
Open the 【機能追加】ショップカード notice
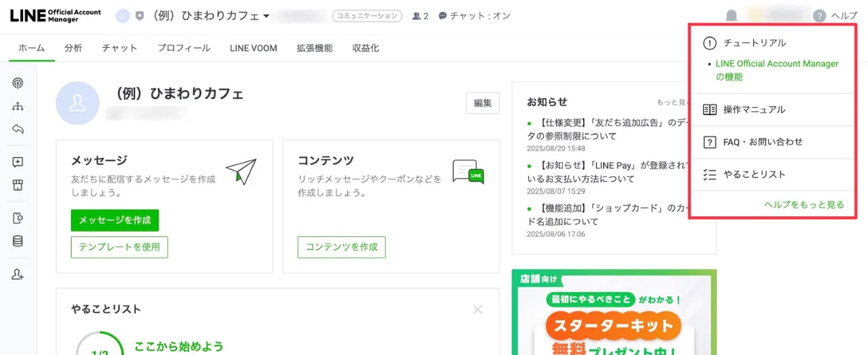(x=606, y=215)
